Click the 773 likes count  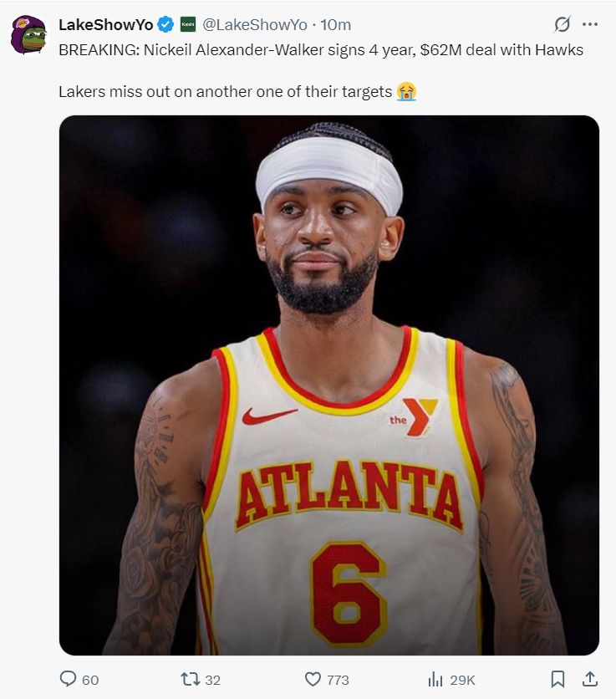[x=338, y=680]
